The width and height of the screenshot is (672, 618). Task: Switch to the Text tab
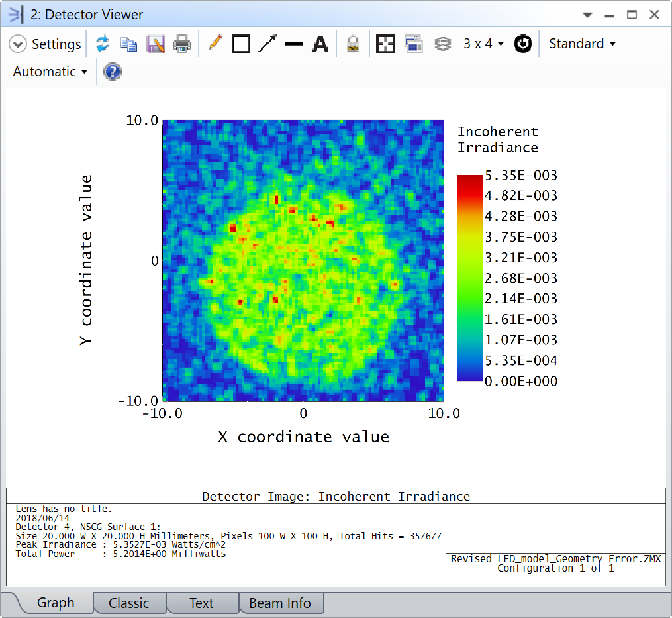click(201, 603)
